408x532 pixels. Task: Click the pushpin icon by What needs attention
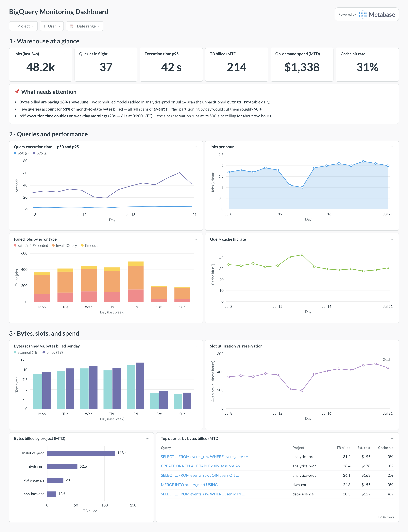pyautogui.click(x=17, y=92)
